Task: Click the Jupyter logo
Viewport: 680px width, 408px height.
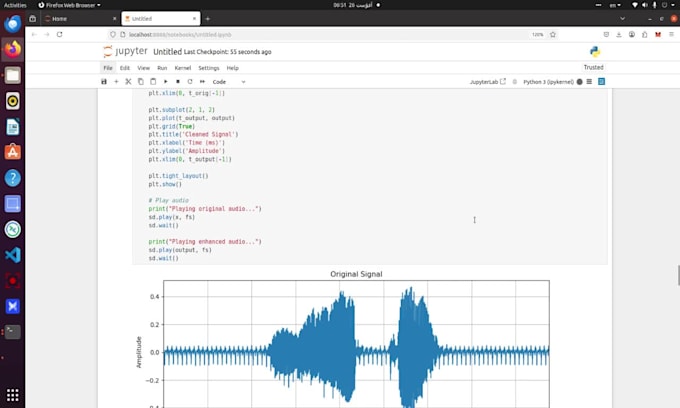Action: (125, 52)
